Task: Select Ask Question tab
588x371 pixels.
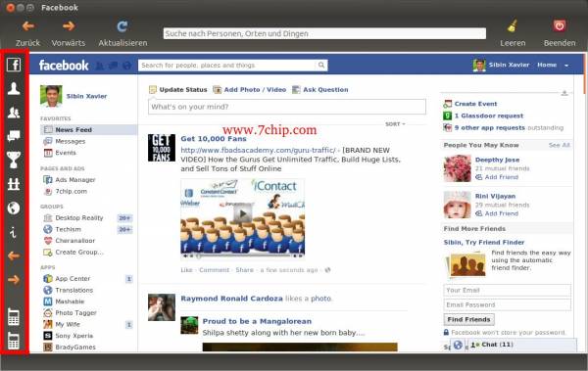Action: 320,89
